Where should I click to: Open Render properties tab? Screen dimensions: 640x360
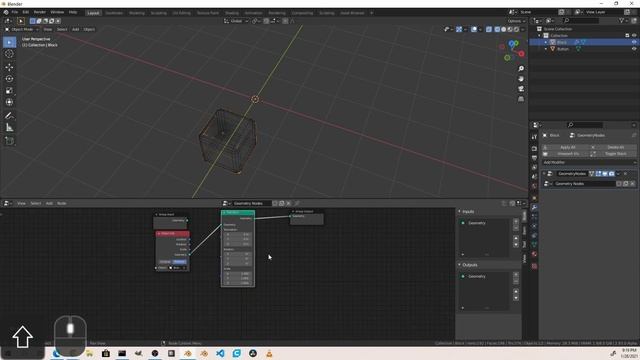click(x=534, y=149)
